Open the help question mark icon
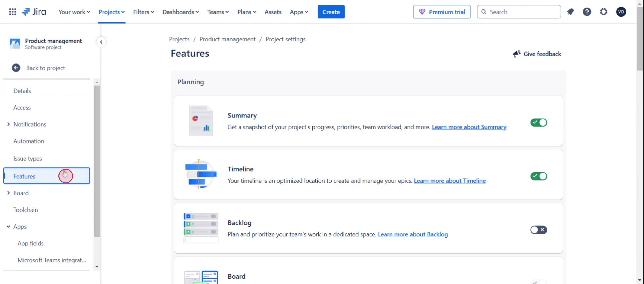Image resolution: width=644 pixels, height=284 pixels. click(587, 12)
